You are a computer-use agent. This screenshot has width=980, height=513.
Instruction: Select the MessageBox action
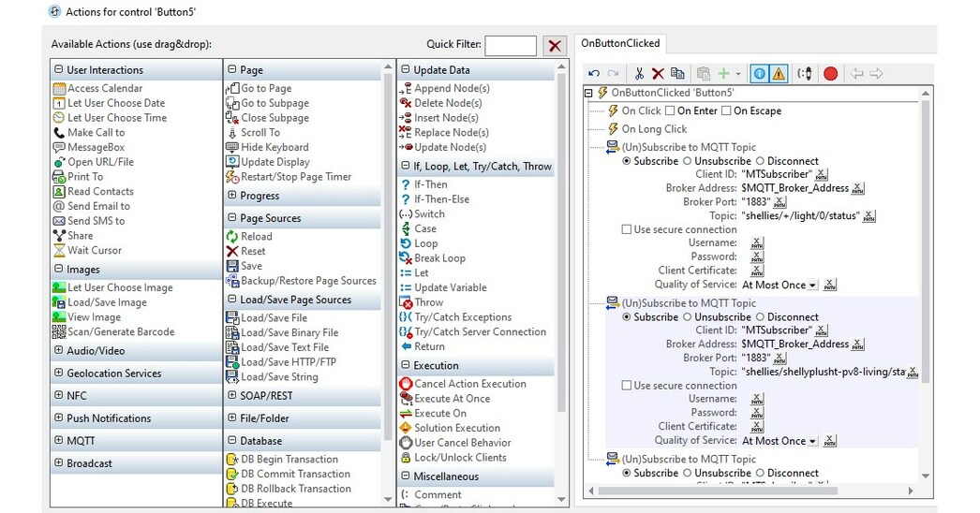point(96,147)
